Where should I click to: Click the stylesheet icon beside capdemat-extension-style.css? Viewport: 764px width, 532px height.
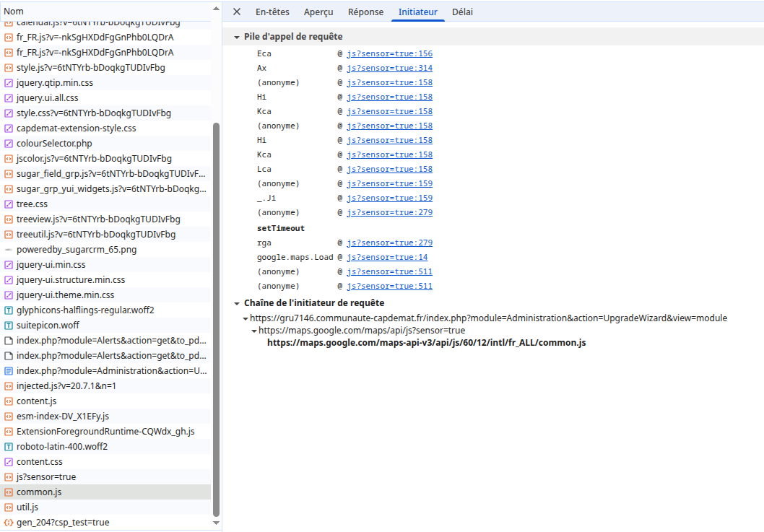point(8,128)
